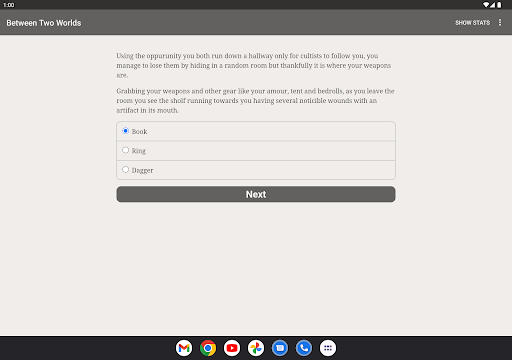Open the three-dot overflow menu
Viewport: 512px width, 360px height.
point(500,22)
